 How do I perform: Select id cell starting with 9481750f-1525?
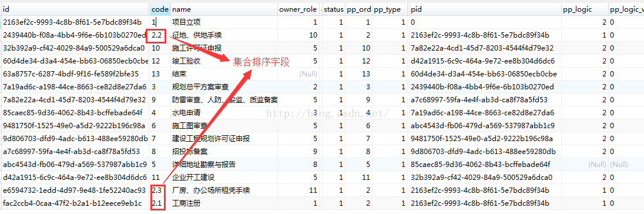pyautogui.click(x=75, y=126)
